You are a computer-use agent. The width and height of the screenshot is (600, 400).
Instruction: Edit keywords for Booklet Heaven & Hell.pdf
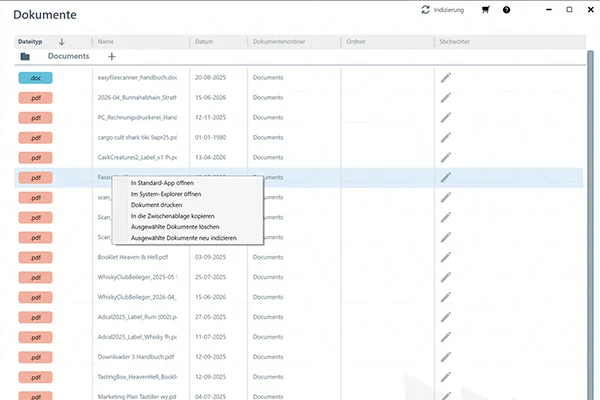446,257
